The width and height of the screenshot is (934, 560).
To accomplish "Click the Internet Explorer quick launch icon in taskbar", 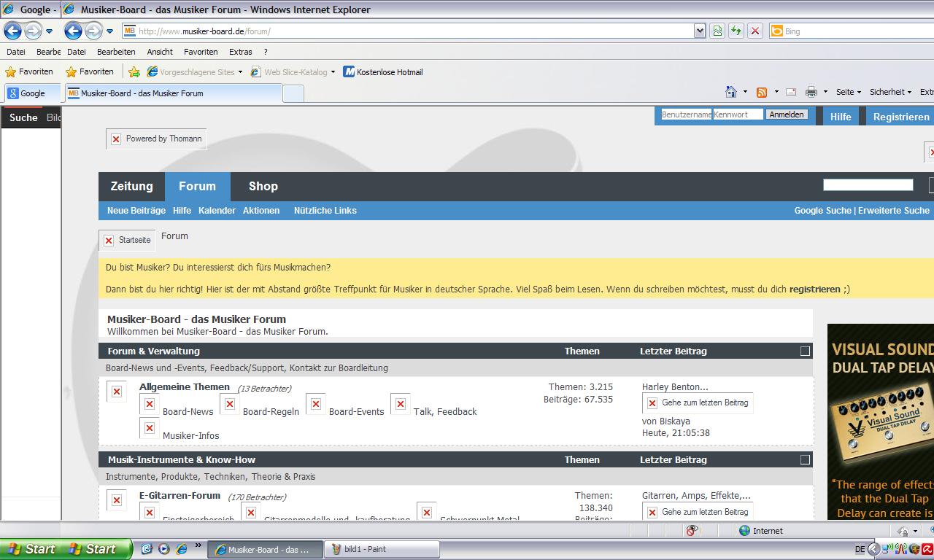I will pyautogui.click(x=182, y=548).
